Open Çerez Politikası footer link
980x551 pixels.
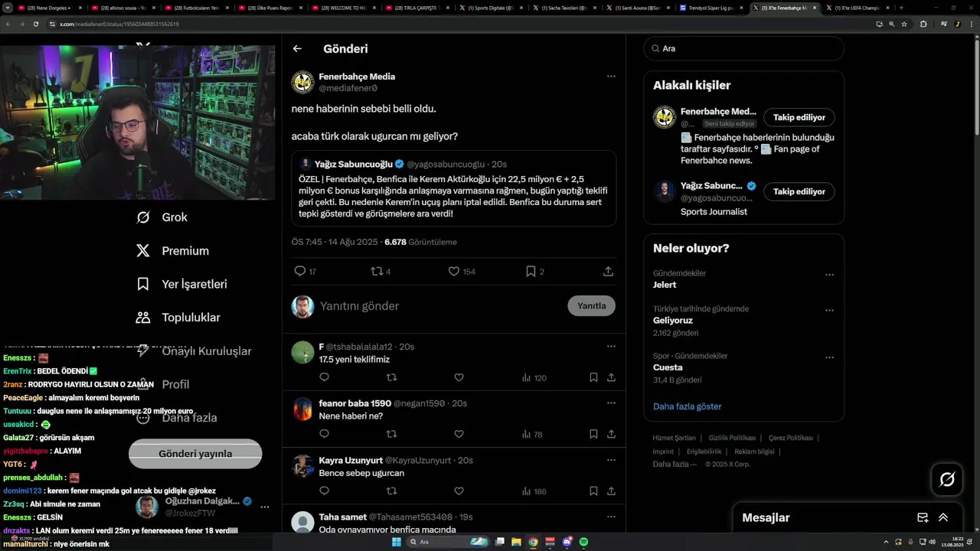[791, 438]
